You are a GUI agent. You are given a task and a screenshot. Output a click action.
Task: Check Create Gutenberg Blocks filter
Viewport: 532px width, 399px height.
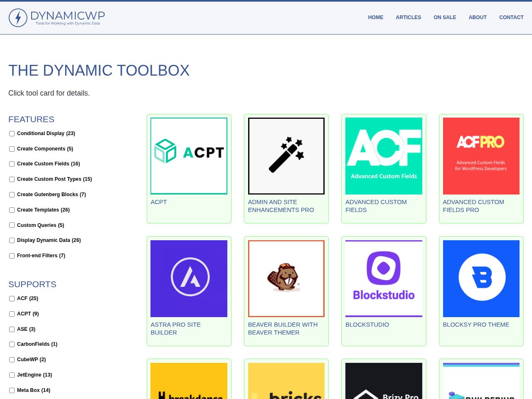coord(12,195)
